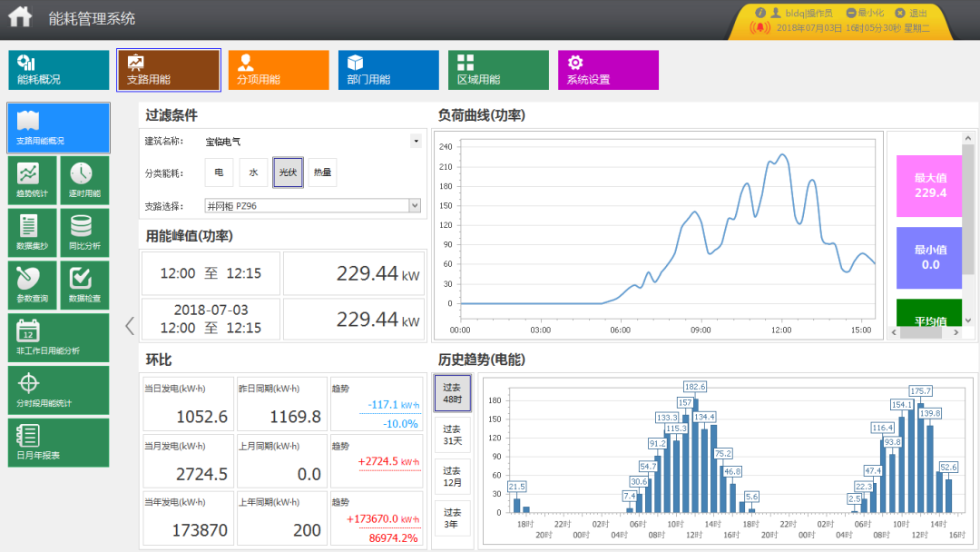Select 水 water energy category
This screenshot has height=552, width=980.
coord(253,172)
